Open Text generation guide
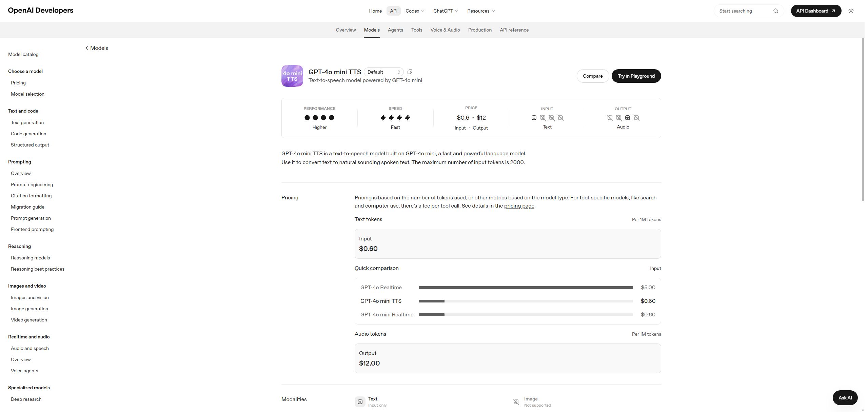The width and height of the screenshot is (868, 412). tap(27, 122)
